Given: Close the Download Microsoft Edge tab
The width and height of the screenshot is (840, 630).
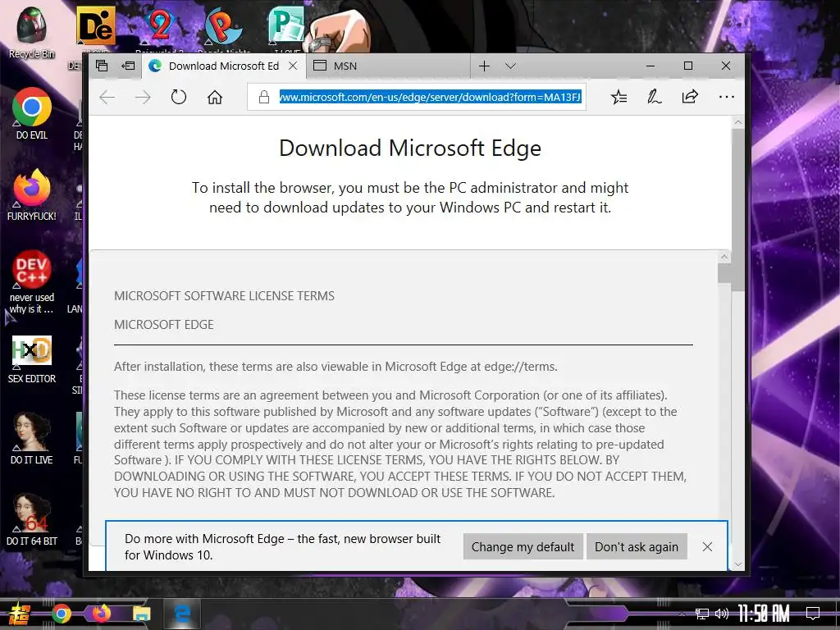Looking at the screenshot, I should pos(293,66).
